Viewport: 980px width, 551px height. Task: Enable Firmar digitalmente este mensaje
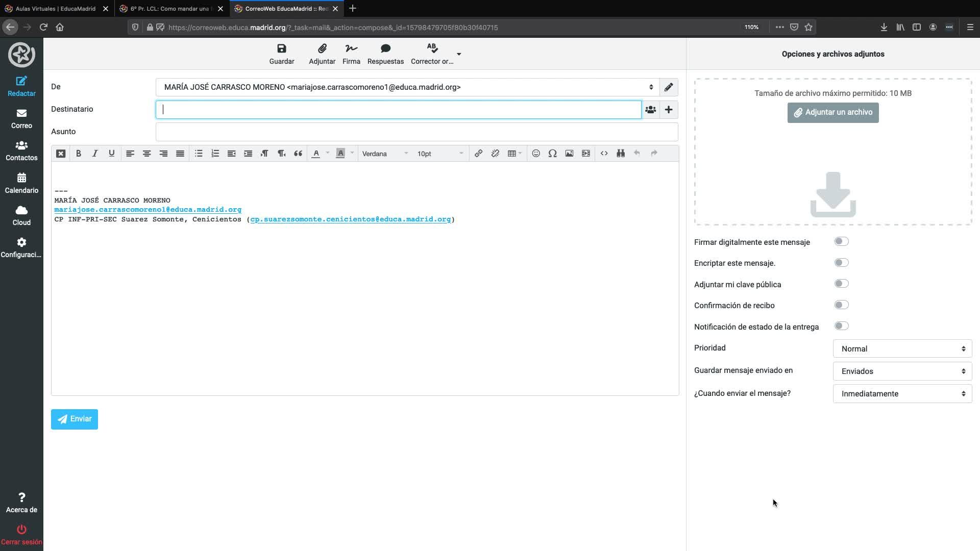841,242
